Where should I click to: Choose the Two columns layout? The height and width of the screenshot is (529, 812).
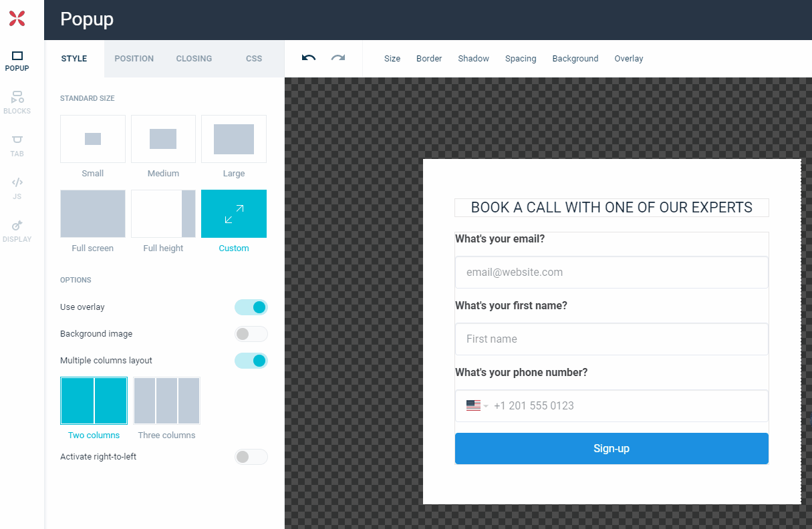[x=94, y=401]
